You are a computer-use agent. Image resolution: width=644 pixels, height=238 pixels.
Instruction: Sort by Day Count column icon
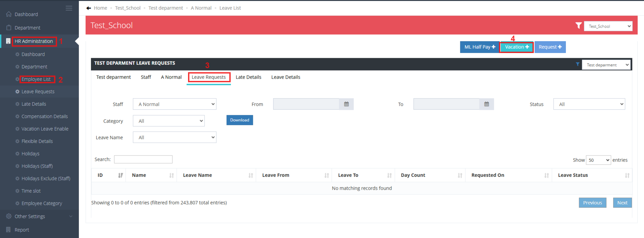point(460,175)
